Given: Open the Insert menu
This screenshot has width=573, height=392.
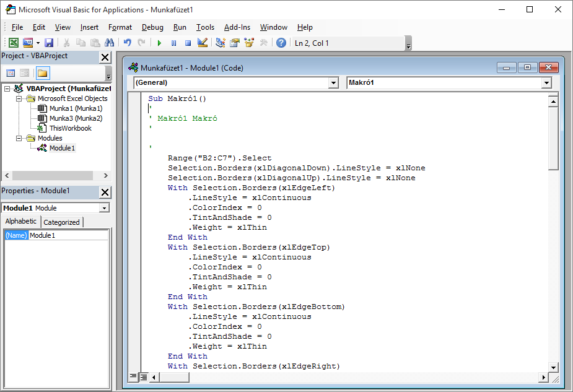Looking at the screenshot, I should [89, 27].
